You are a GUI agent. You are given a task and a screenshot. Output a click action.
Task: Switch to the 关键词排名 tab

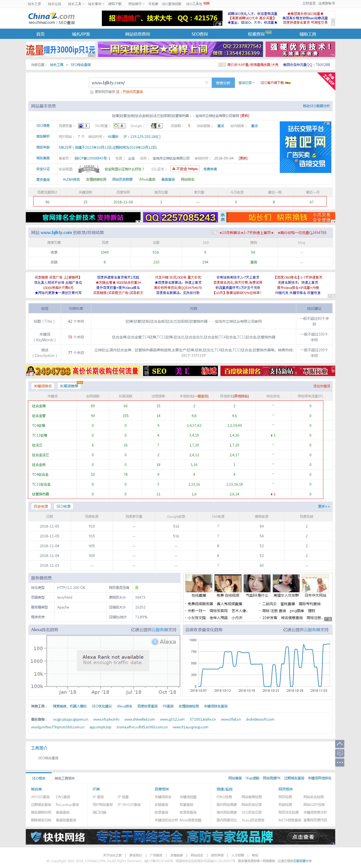pyautogui.click(x=43, y=386)
